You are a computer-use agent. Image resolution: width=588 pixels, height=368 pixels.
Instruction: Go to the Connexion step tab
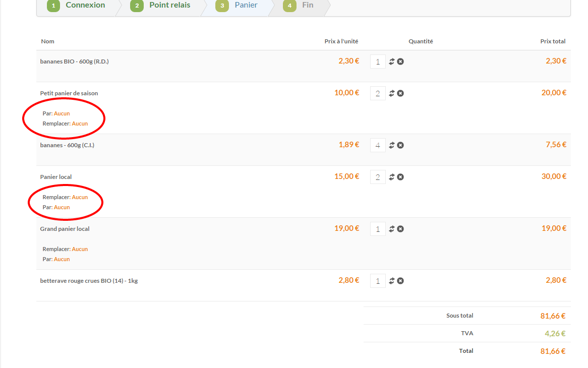pyautogui.click(x=78, y=6)
